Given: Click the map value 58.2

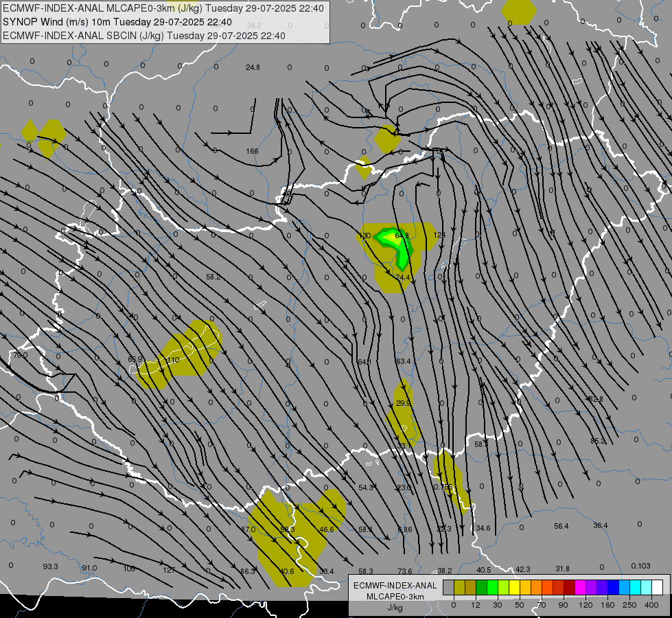Looking at the screenshot, I should pos(213,277).
